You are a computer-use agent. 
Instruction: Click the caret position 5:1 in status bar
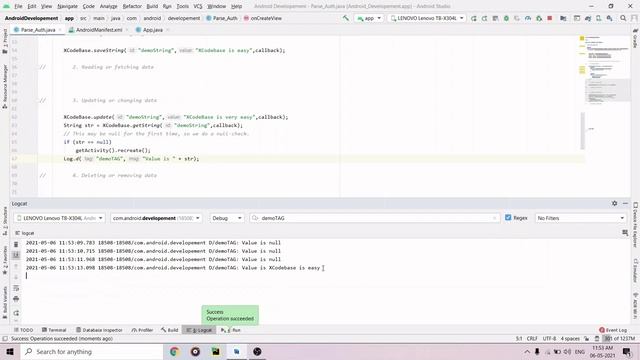point(519,339)
